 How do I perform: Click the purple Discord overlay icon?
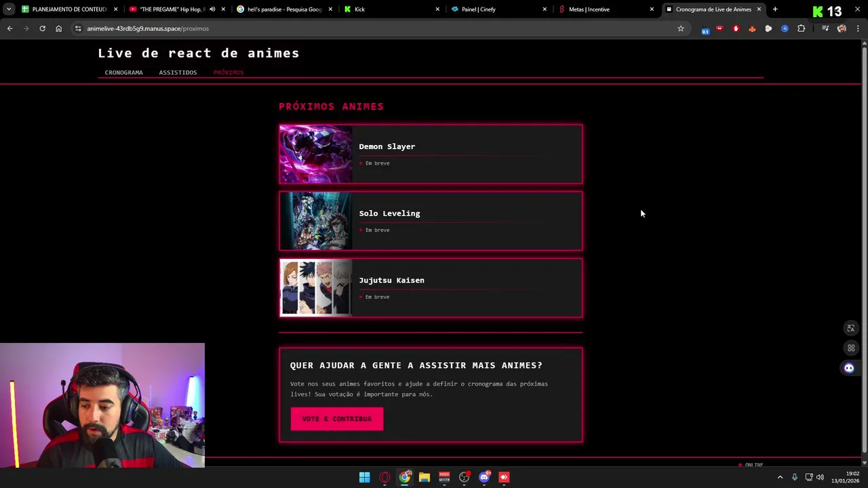tap(849, 368)
